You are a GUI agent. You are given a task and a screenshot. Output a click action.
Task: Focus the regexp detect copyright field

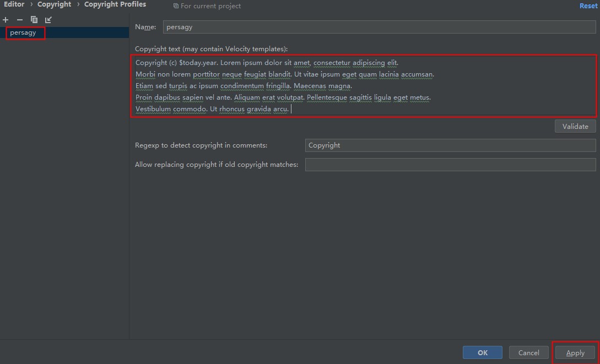click(x=450, y=145)
